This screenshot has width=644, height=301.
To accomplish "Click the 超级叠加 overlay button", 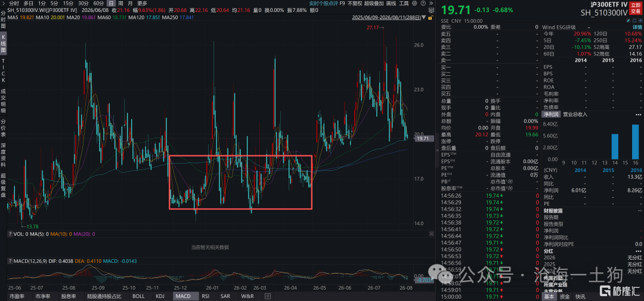I will [x=374, y=3].
